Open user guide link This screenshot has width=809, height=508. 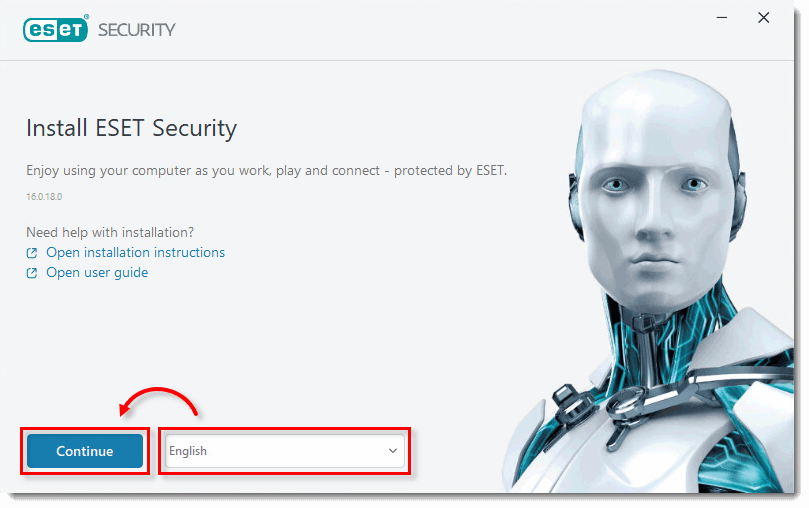click(x=97, y=272)
